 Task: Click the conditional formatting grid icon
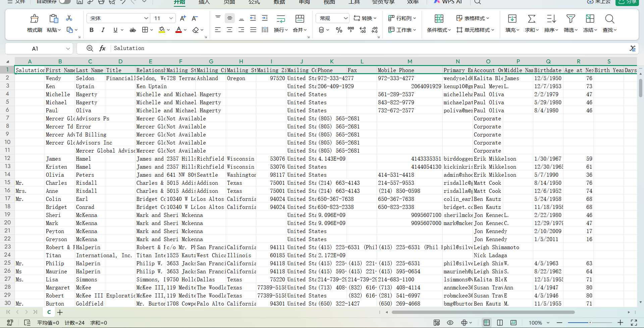(439, 18)
